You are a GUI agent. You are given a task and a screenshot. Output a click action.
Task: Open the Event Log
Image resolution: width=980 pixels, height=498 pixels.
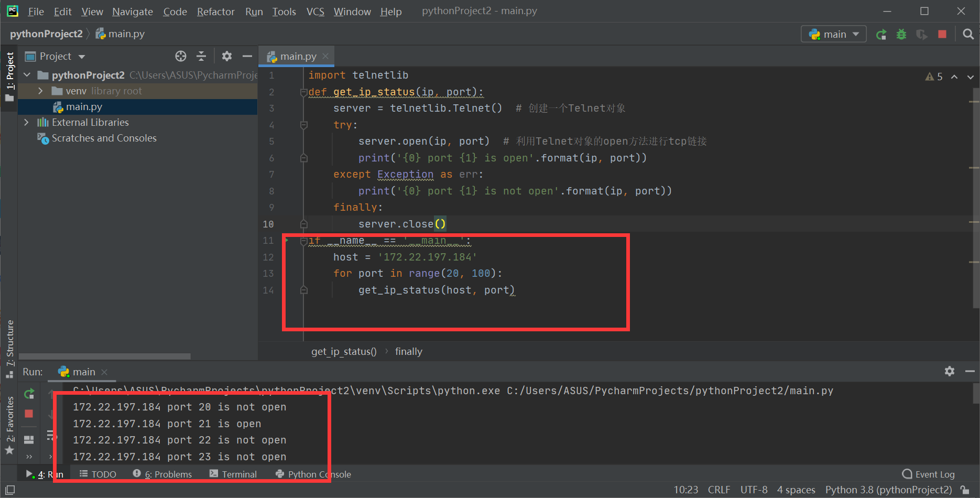[x=928, y=474]
